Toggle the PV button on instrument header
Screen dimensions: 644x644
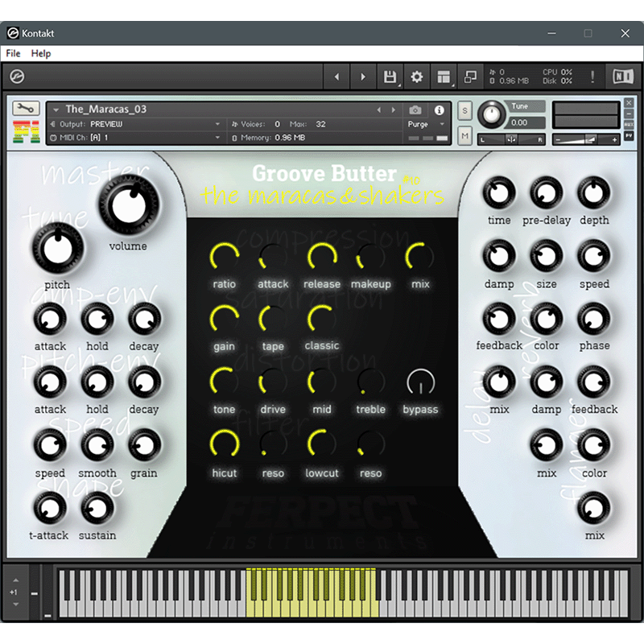[x=629, y=136]
